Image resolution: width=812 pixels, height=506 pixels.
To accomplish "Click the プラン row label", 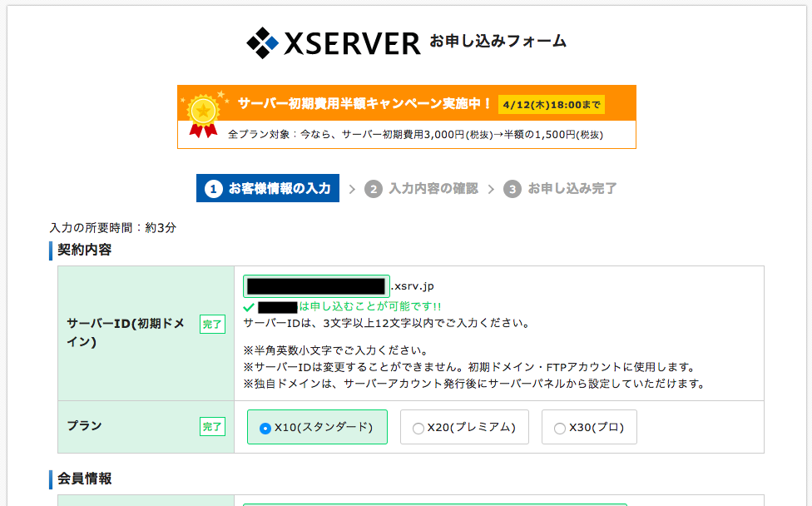I will (84, 426).
